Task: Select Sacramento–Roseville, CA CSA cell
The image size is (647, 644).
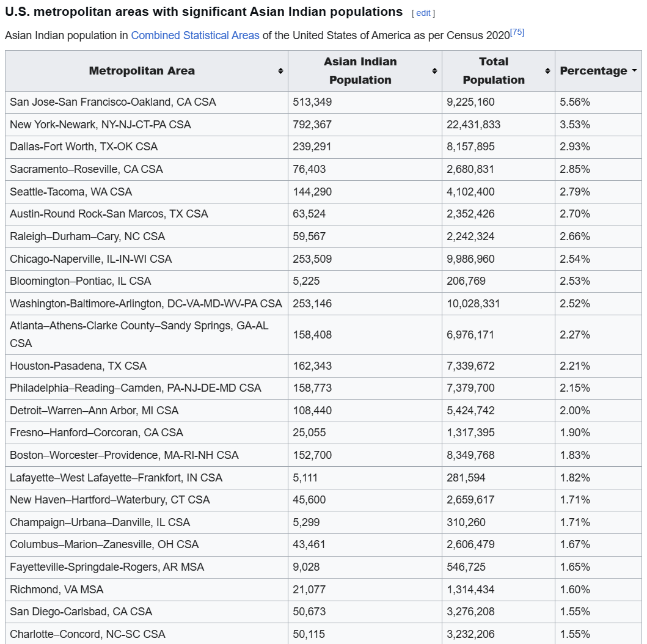Action: 147,169
